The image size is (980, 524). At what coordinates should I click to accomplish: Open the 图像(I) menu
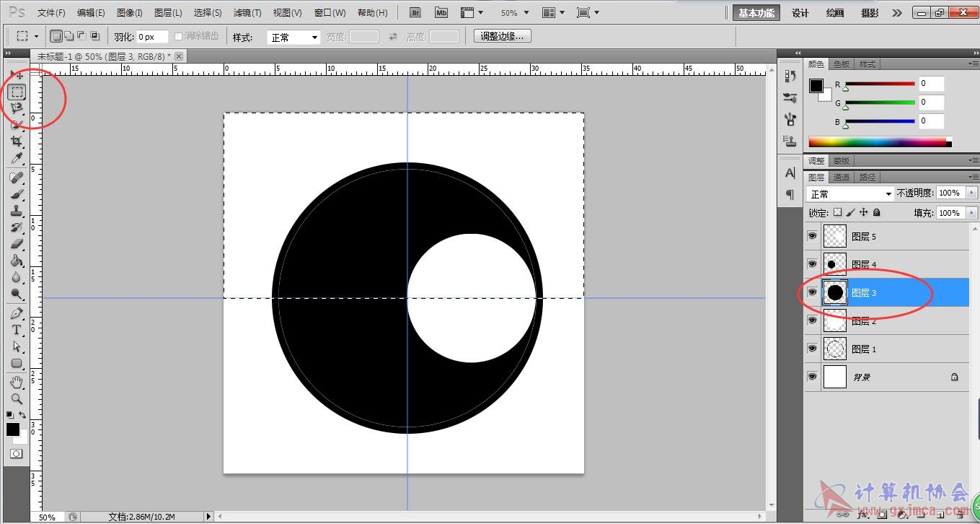pyautogui.click(x=130, y=13)
